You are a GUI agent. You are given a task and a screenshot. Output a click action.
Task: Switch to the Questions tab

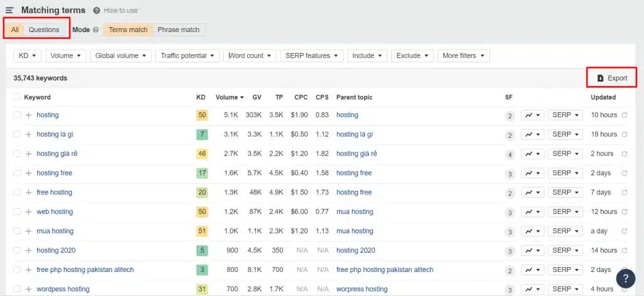[44, 30]
